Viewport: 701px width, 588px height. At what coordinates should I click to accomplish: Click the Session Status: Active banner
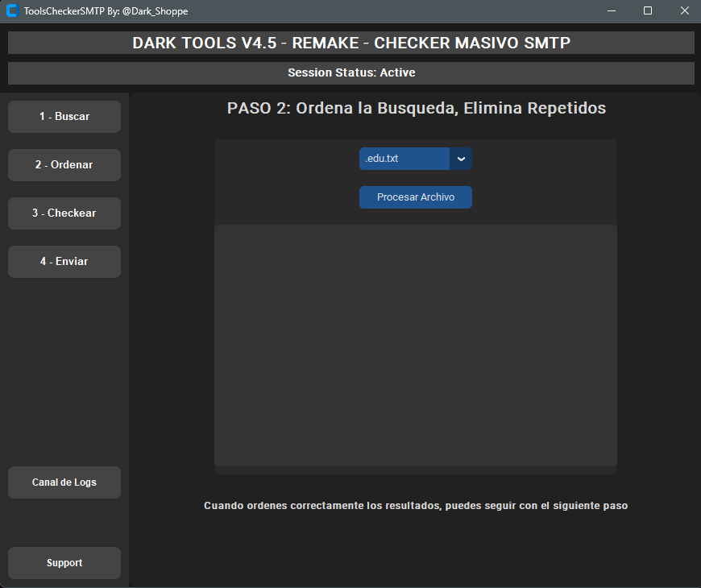click(x=350, y=72)
